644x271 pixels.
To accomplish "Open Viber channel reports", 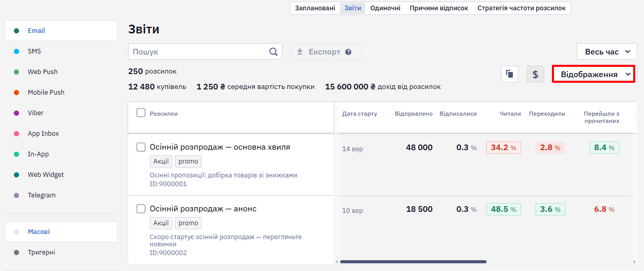I will [x=61, y=113].
